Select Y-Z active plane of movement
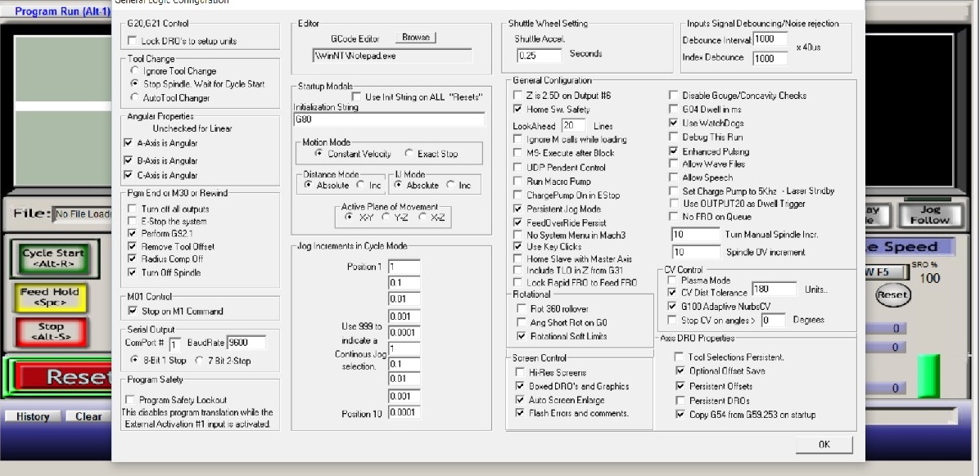980x476 pixels. [386, 217]
